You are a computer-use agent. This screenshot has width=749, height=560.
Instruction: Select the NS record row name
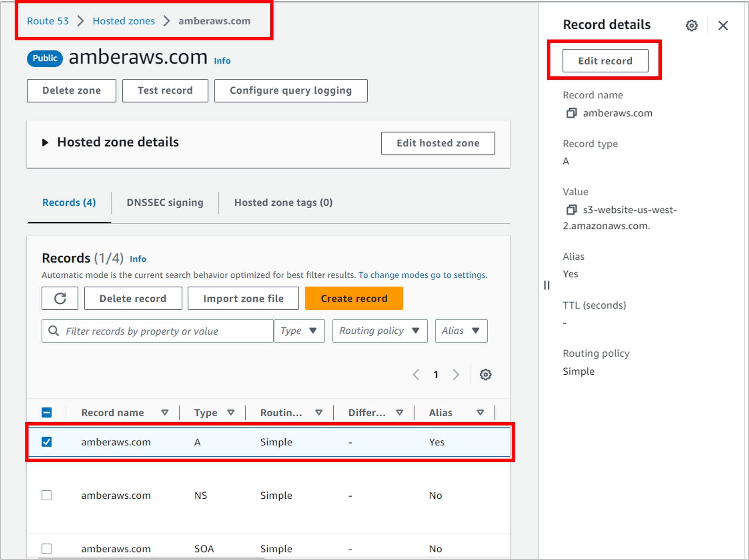(x=116, y=495)
